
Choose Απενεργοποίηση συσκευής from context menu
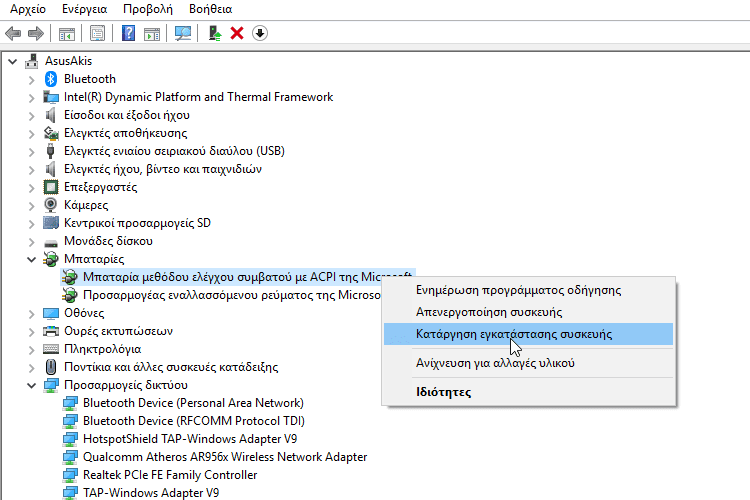click(529, 312)
